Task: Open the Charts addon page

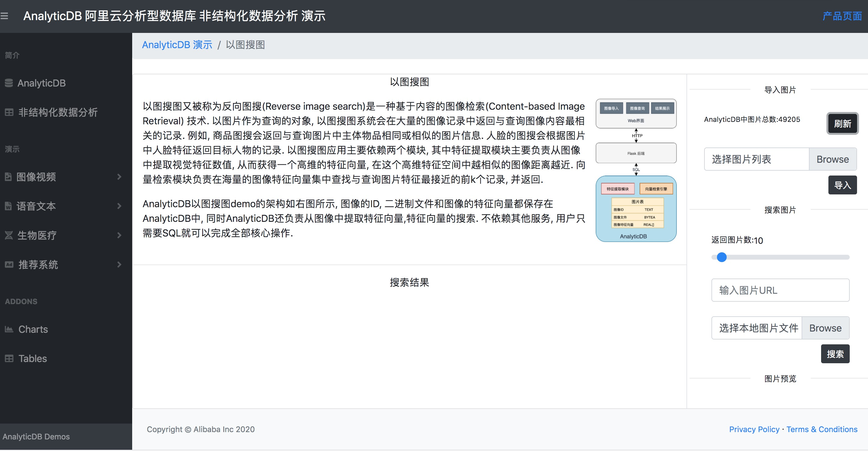Action: point(33,329)
